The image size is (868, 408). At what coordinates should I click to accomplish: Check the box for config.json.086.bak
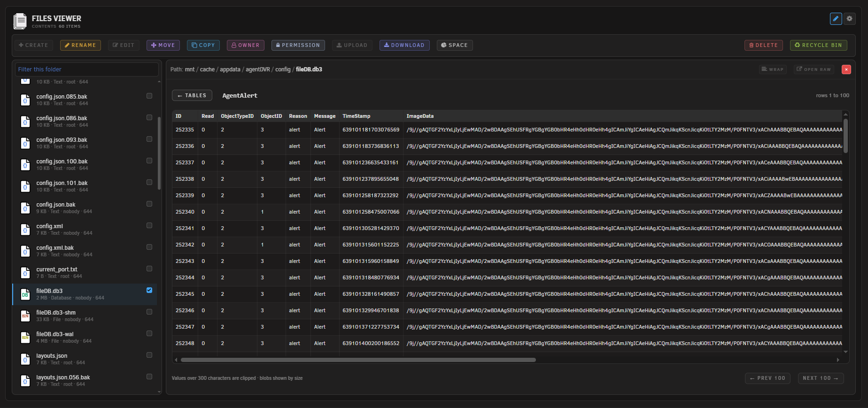click(149, 117)
